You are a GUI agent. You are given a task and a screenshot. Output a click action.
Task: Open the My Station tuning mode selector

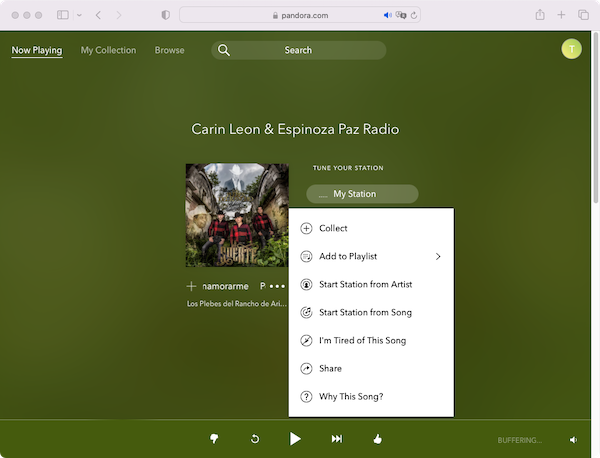pos(362,194)
